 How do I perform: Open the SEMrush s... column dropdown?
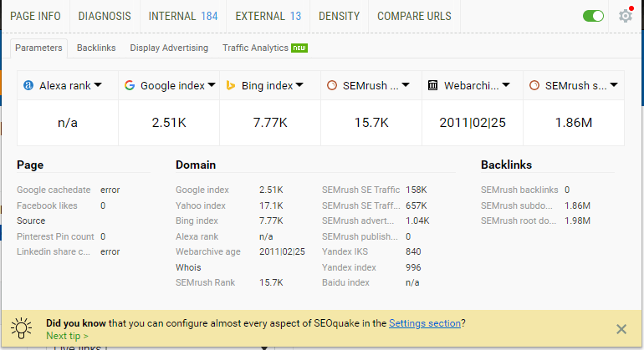[x=614, y=85]
